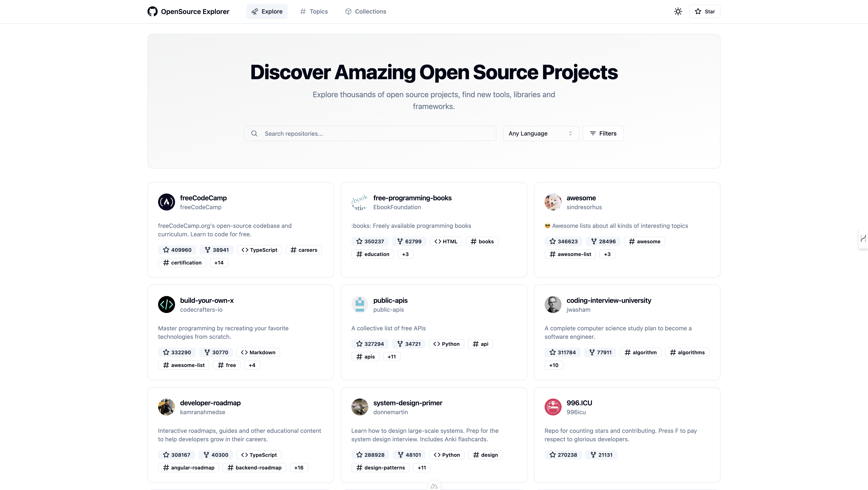
Task: Select the apis topic tag
Action: (365, 357)
